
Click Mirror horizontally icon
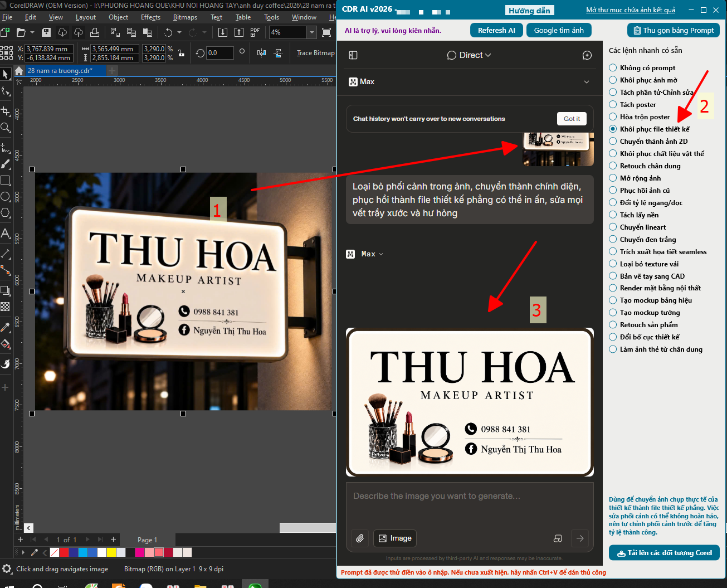pos(261,53)
